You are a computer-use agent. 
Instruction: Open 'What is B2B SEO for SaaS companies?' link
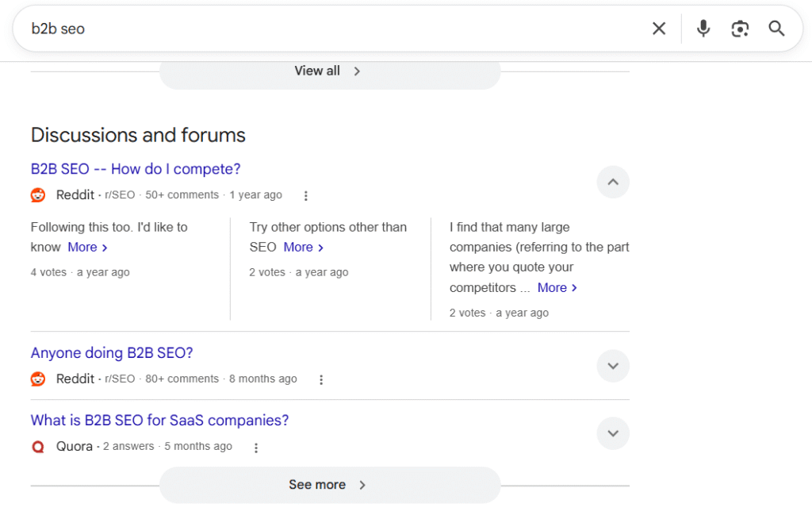(x=159, y=421)
